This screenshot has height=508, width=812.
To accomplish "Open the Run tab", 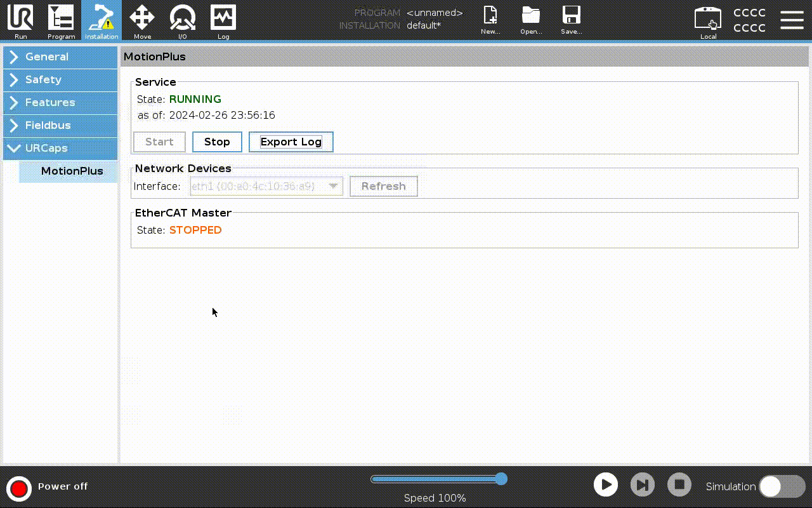I will (20, 21).
